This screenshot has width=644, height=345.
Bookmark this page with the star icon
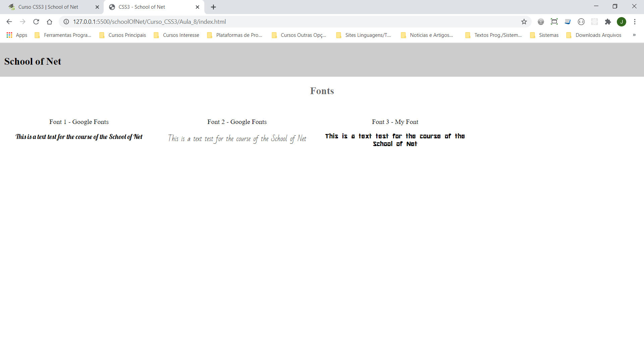pos(524,22)
